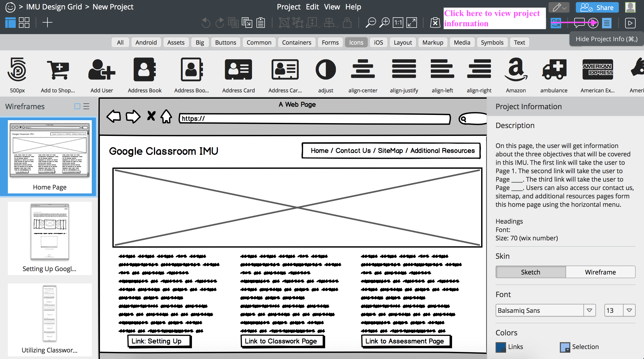Viewport: 644px width, 359px height.
Task: Click the Link: Setting Up button
Action: pyautogui.click(x=160, y=341)
